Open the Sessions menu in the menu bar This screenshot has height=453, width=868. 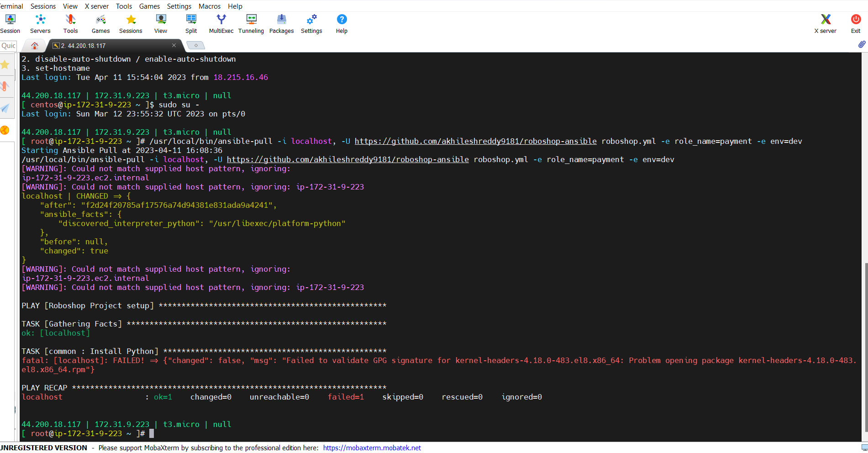coord(43,6)
